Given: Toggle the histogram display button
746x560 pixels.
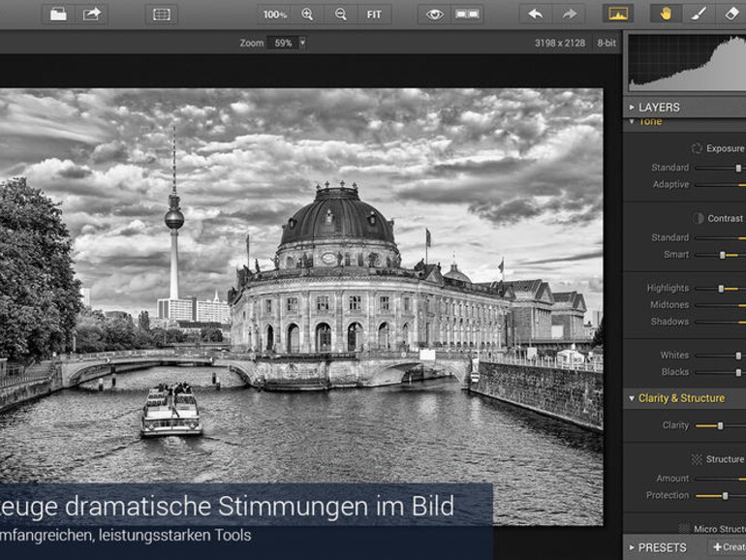Looking at the screenshot, I should pos(617,14).
